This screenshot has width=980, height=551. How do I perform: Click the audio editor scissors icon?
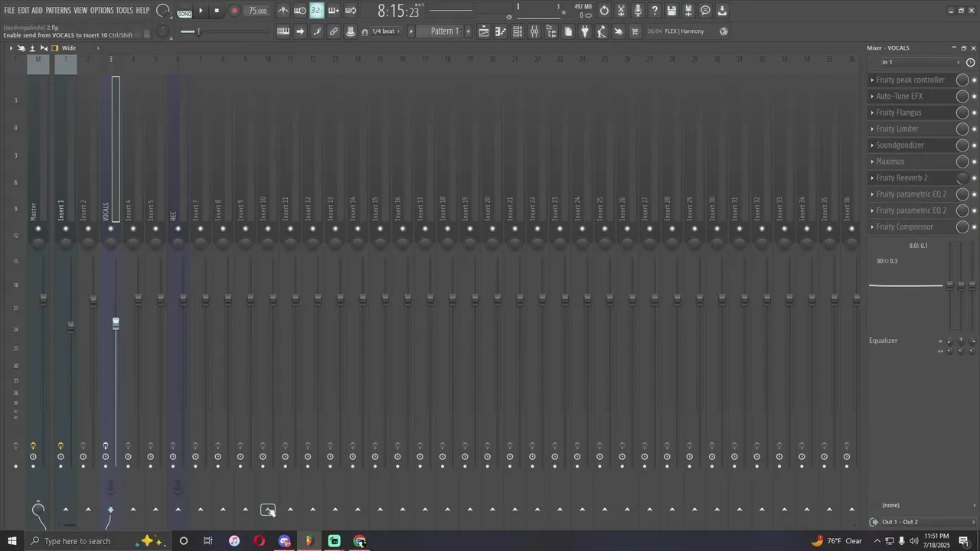tap(621, 11)
